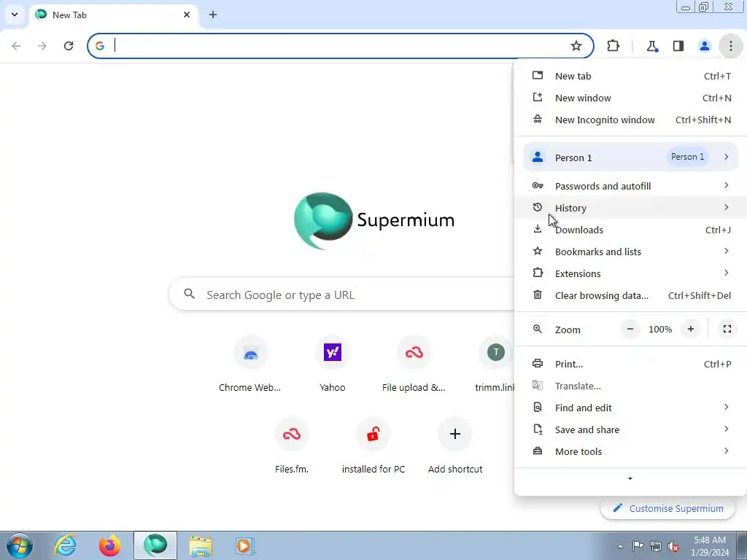Click the Translate... menu entry
The image size is (747, 560).
point(631,386)
